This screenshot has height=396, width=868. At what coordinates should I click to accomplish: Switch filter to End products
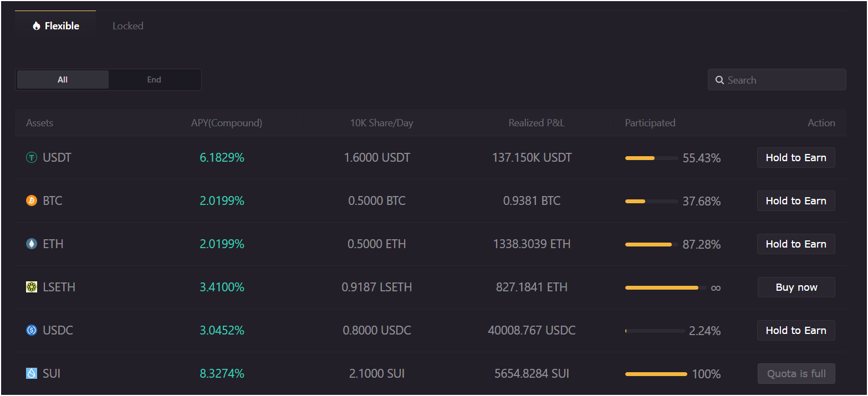click(154, 80)
